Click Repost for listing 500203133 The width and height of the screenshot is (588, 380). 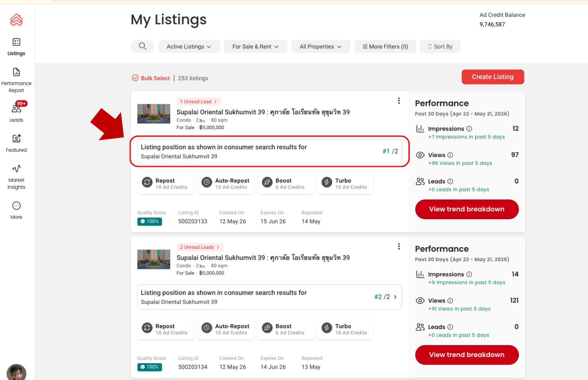point(165,184)
